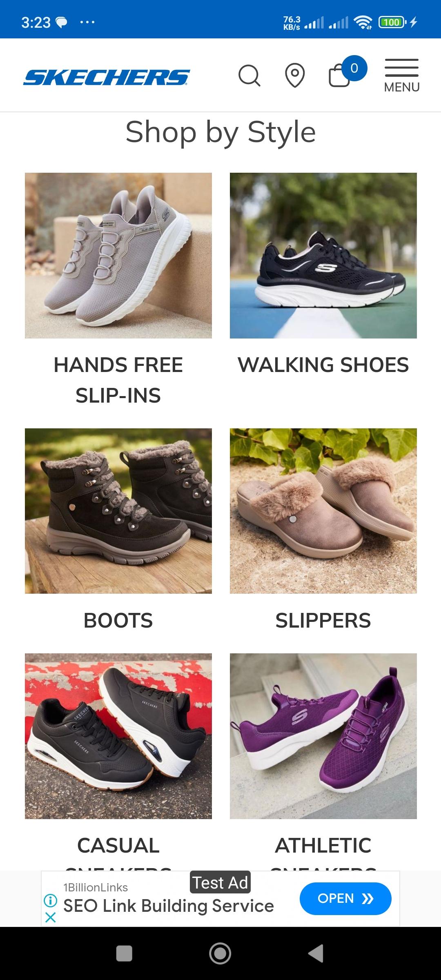Click SEO Link Building Service ad text
This screenshot has height=980, width=441.
pos(169,906)
